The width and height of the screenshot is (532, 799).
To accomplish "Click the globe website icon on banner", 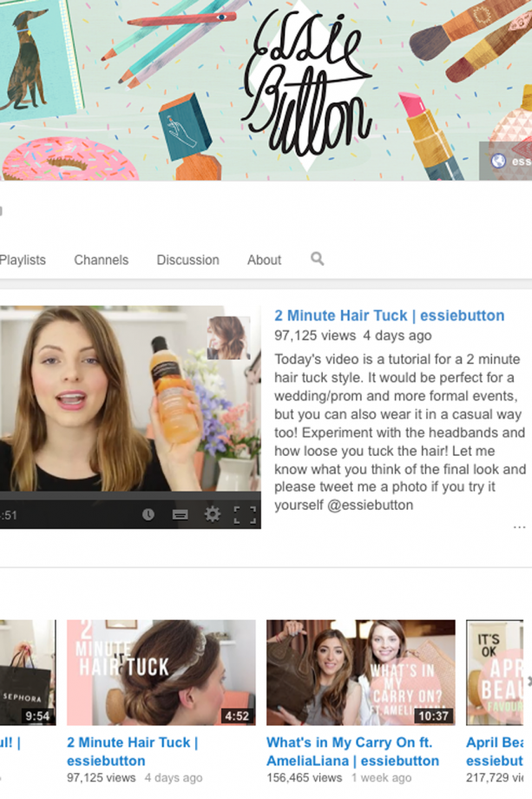I will 498,161.
